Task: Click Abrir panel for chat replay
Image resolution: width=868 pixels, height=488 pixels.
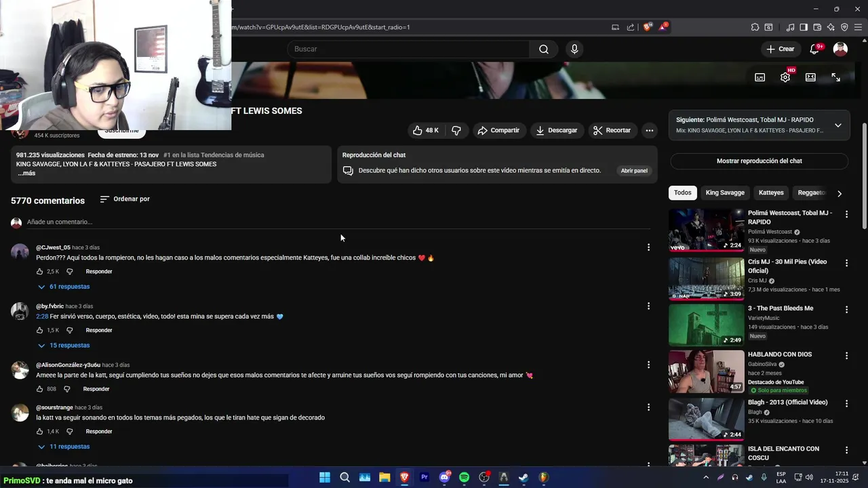Action: click(634, 171)
